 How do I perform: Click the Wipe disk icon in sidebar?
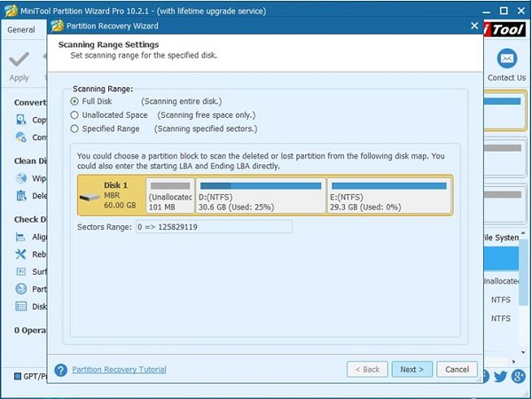point(21,178)
